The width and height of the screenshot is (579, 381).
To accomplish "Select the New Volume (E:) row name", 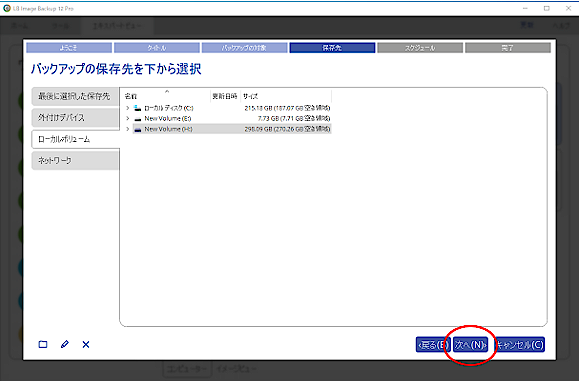I will tap(168, 119).
